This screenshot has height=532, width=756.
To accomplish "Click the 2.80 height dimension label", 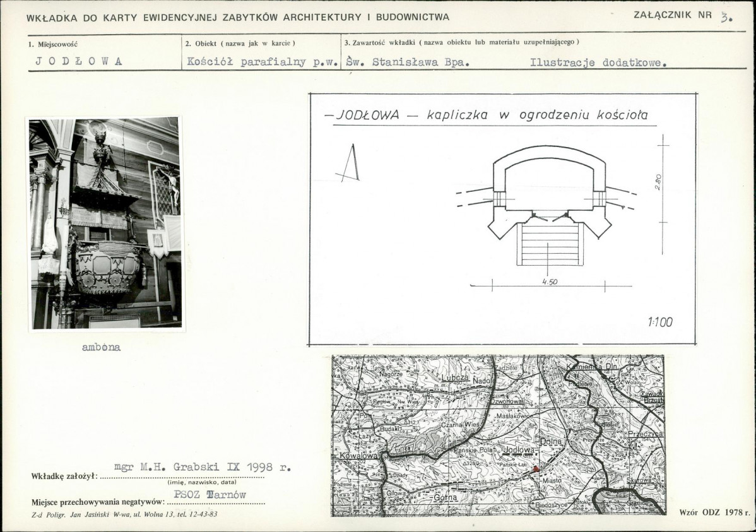I will 658,182.
